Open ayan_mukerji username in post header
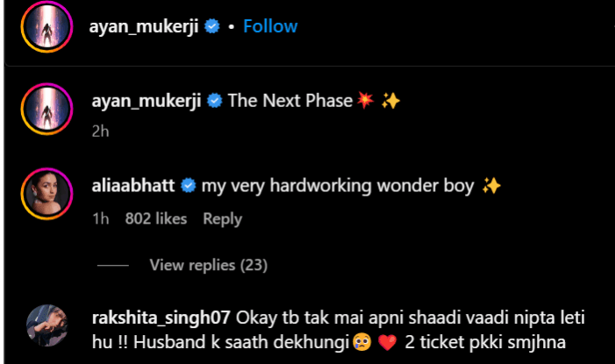This screenshot has height=364, width=615. pyautogui.click(x=146, y=26)
